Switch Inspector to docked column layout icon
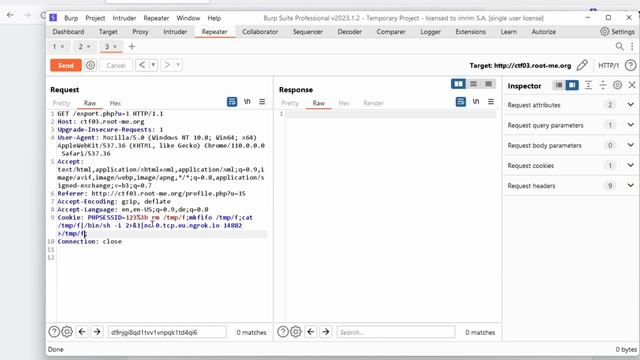Screen dimensions: 640x360 572,85
